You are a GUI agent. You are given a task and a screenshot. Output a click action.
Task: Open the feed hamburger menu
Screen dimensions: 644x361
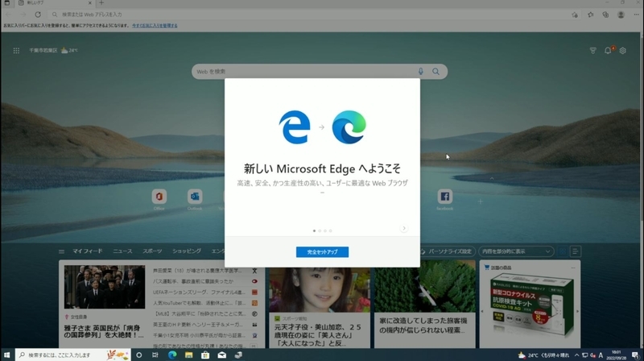tap(62, 251)
